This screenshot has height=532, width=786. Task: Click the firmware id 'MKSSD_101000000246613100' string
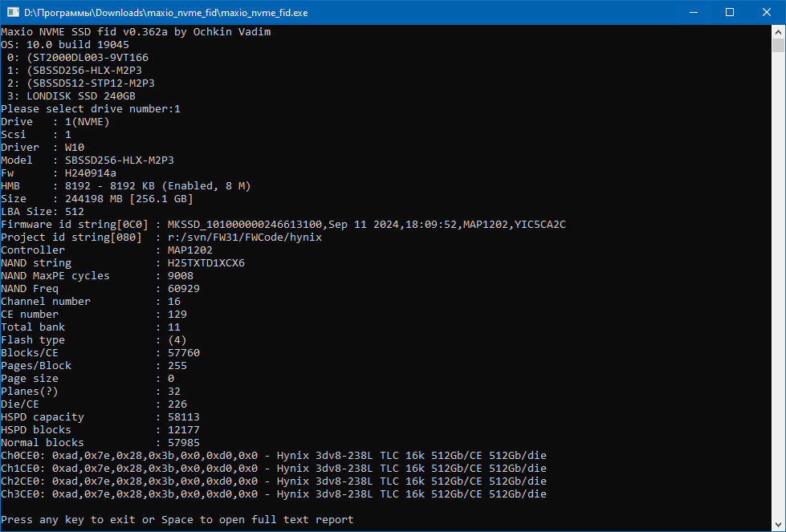246,225
